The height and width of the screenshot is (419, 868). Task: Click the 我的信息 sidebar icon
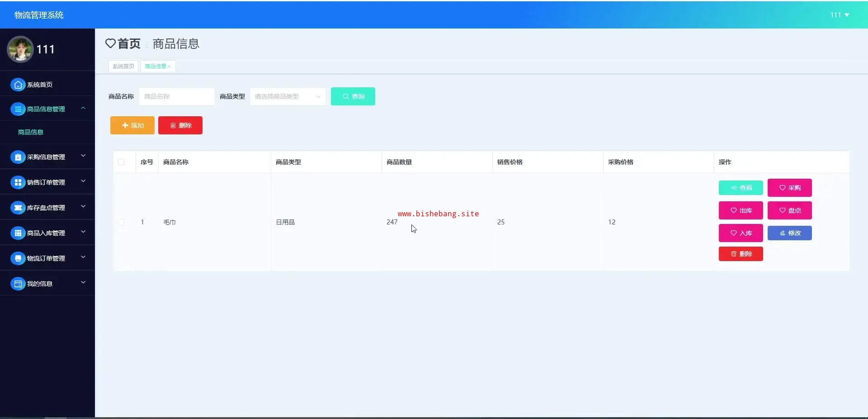18,284
